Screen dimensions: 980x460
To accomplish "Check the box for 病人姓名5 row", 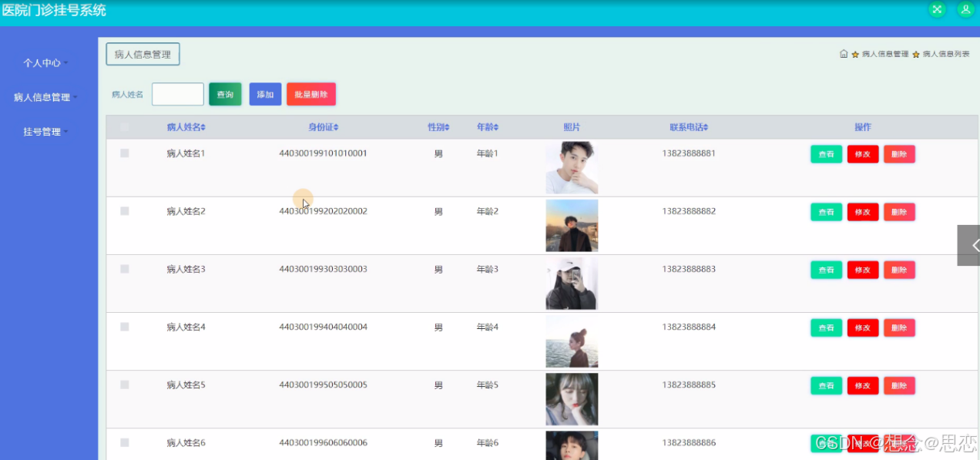I will pyautogui.click(x=125, y=384).
